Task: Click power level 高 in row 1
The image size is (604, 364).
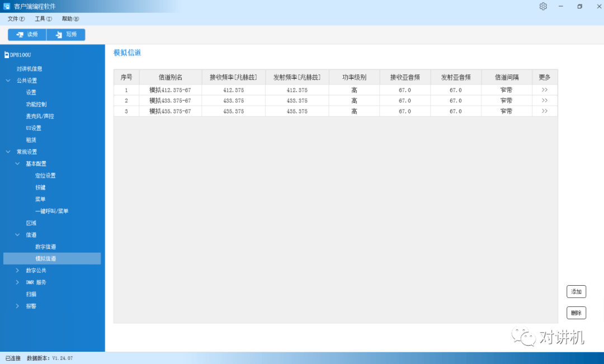Action: pyautogui.click(x=354, y=90)
